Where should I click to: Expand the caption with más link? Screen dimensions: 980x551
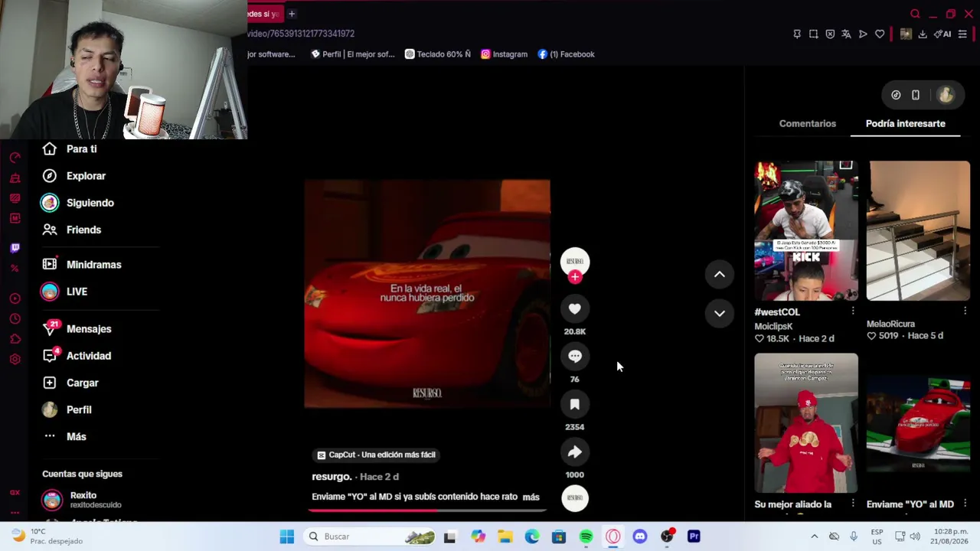pyautogui.click(x=531, y=497)
